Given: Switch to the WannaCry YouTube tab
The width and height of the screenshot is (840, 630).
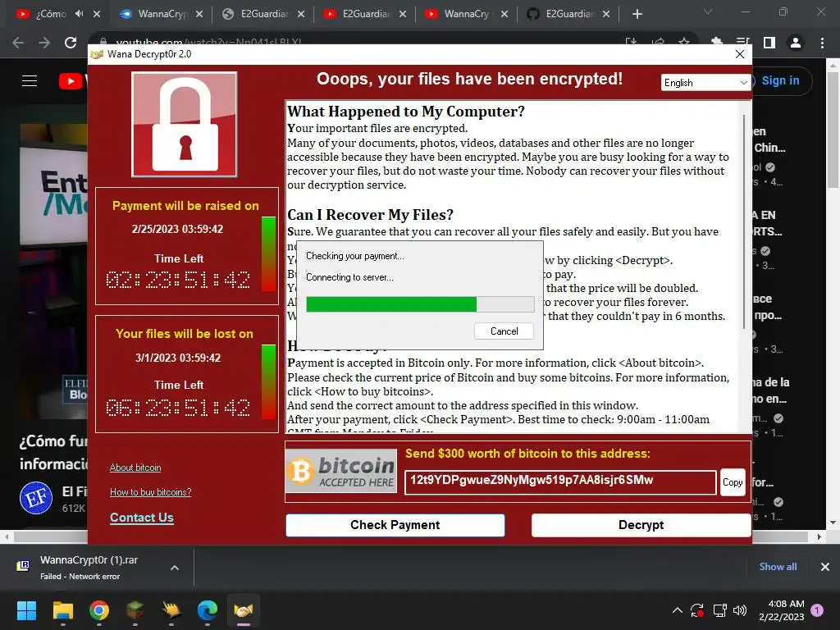Looking at the screenshot, I should coord(467,14).
